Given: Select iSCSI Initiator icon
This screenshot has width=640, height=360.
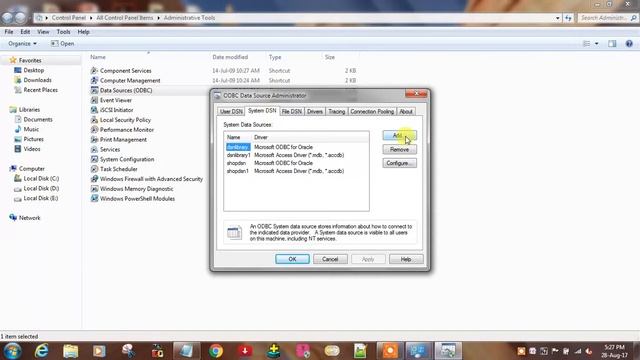Looking at the screenshot, I should pyautogui.click(x=94, y=110).
